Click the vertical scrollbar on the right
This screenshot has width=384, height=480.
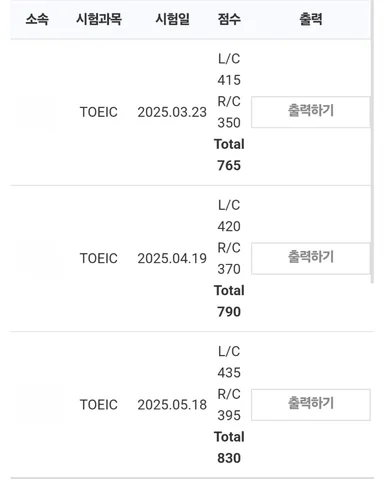pyautogui.click(x=372, y=142)
